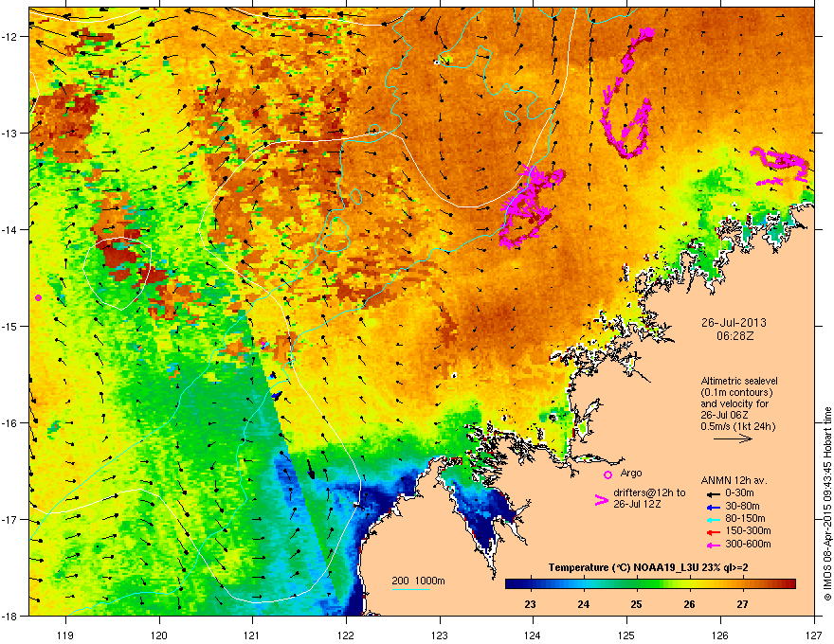Click the cyan 200 1000m isobath line sample
The image size is (834, 644).
pyautogui.click(x=410, y=589)
